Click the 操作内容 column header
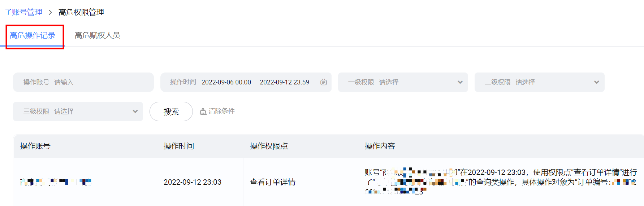This screenshot has width=644, height=206. click(x=380, y=146)
